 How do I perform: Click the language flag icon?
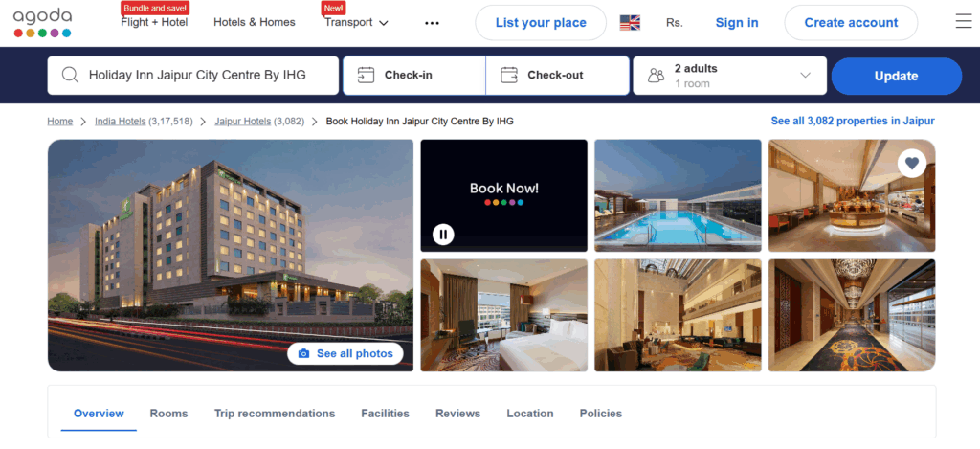point(630,23)
